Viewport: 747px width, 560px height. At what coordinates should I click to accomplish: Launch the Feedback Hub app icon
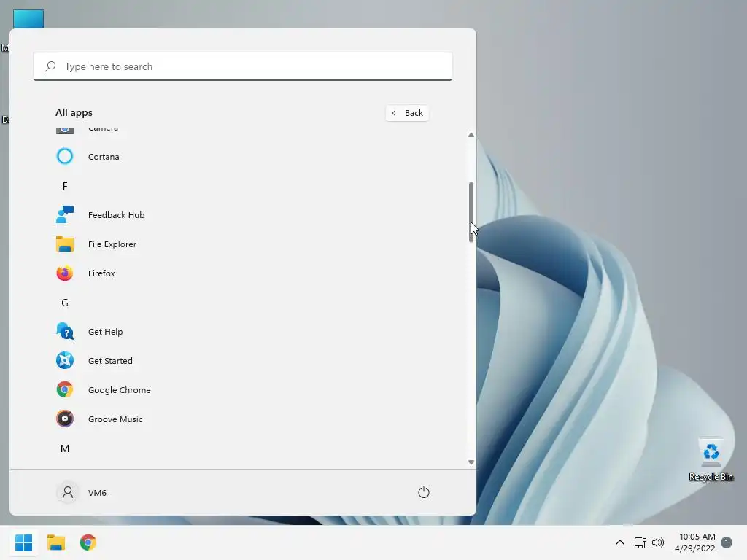click(x=65, y=215)
